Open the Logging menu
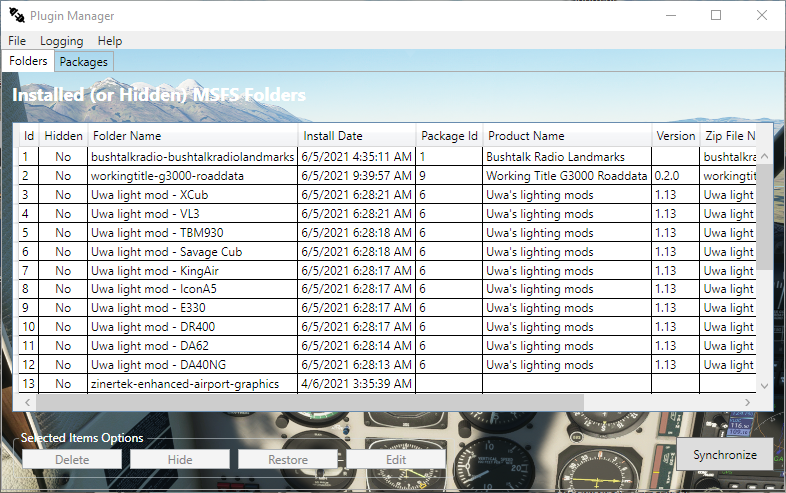This screenshot has width=786, height=493. tap(62, 41)
